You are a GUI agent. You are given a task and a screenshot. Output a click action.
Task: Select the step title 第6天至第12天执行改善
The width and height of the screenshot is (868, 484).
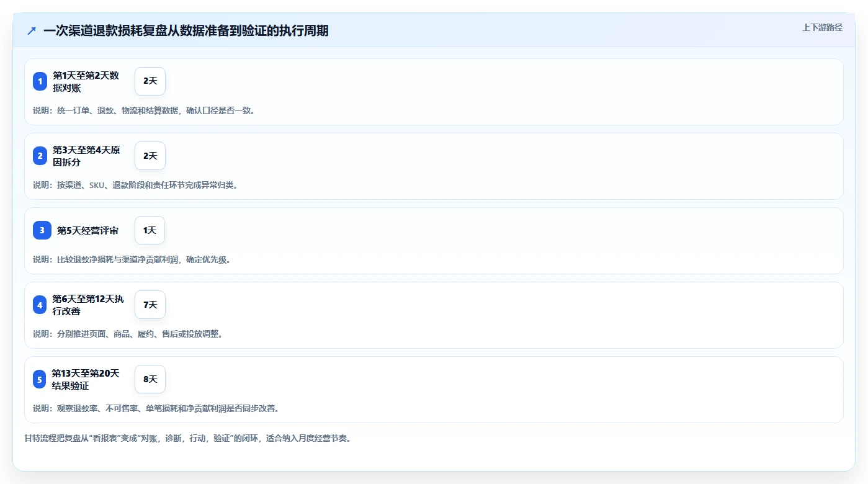click(x=88, y=305)
